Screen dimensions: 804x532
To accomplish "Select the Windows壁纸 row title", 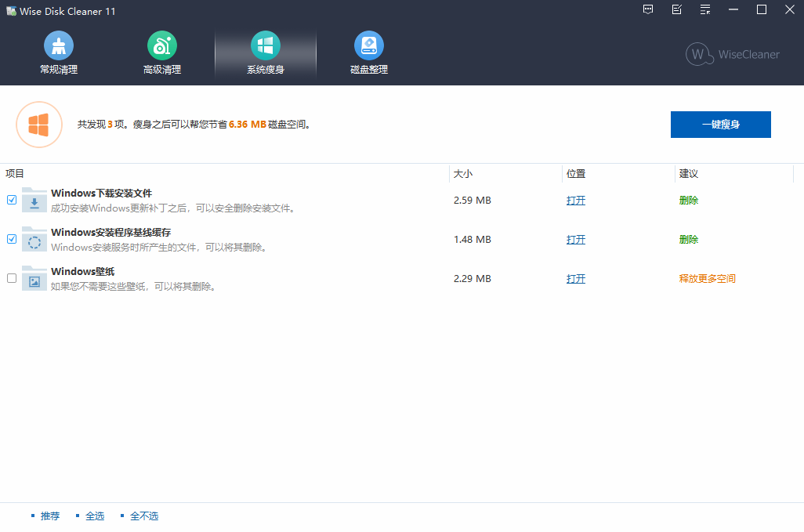I will [82, 272].
